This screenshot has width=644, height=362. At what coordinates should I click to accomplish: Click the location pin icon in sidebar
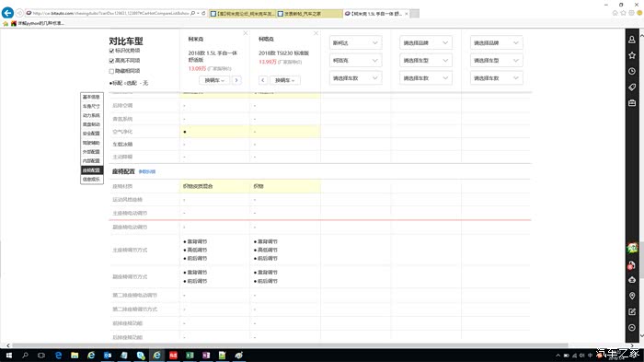tap(632, 296)
